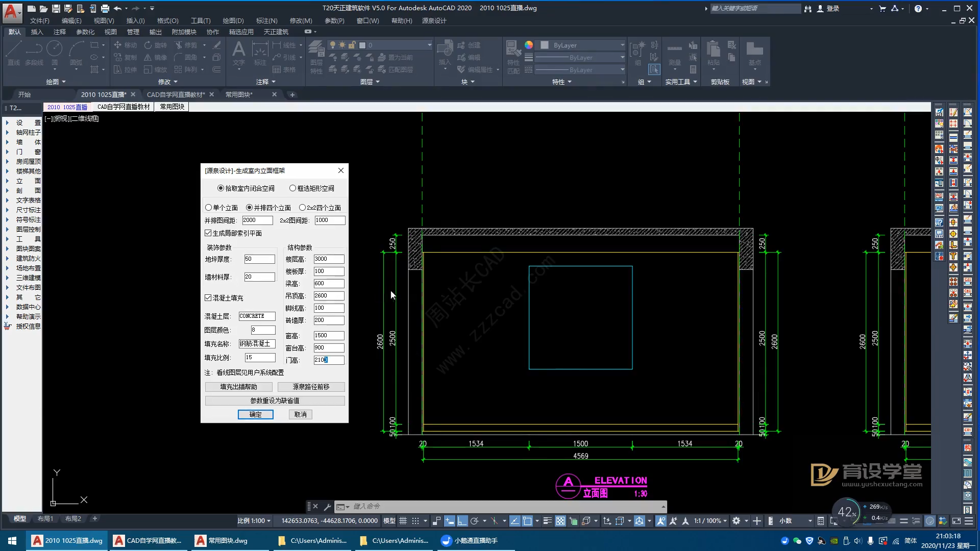Toggle Ortho mode icon in status bar
980x551 pixels.
462,521
